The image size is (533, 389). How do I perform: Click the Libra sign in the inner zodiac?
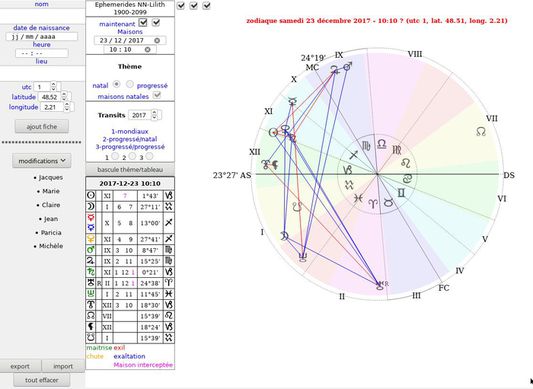click(382, 144)
